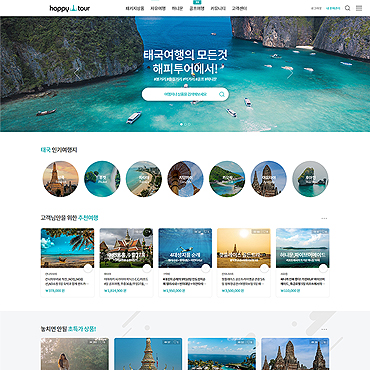
Task: Select the second carousel indicator dot
Action: pyautogui.click(x=186, y=124)
